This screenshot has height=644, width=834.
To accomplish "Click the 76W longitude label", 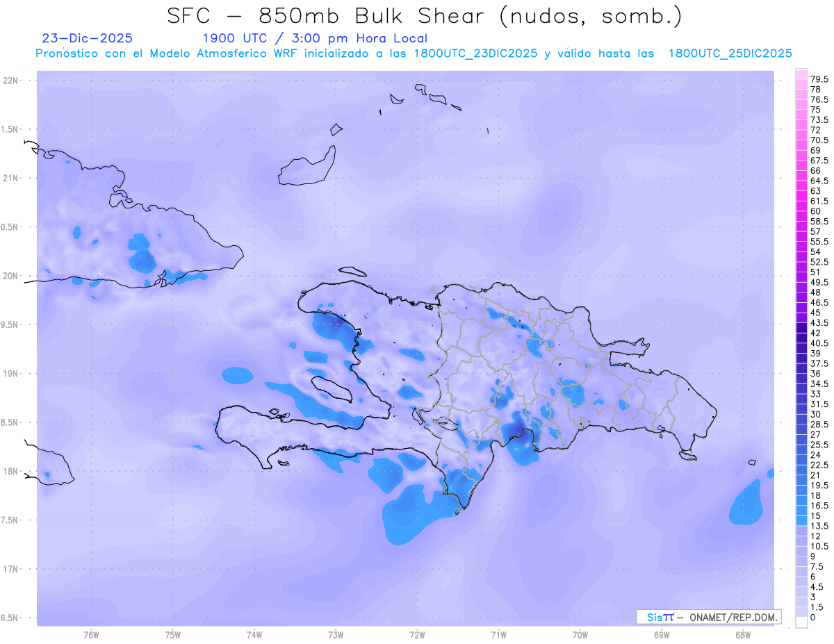I will (x=91, y=635).
